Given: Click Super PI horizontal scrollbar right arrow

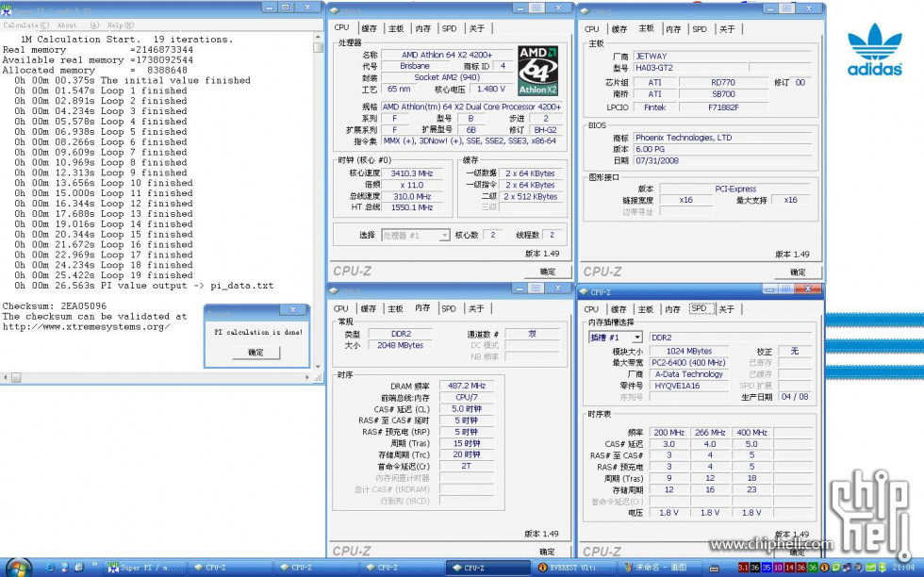Looking at the screenshot, I should (307, 377).
